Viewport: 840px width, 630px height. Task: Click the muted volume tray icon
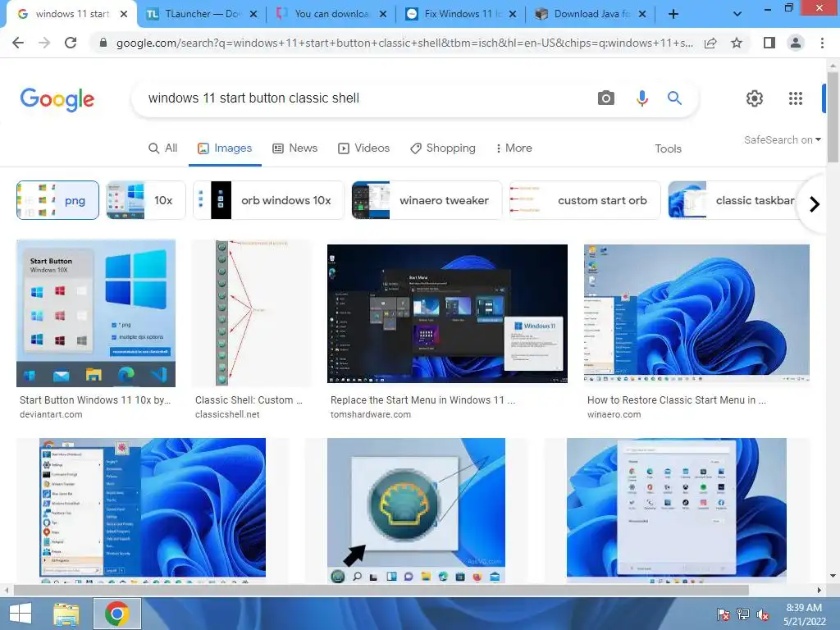click(763, 615)
